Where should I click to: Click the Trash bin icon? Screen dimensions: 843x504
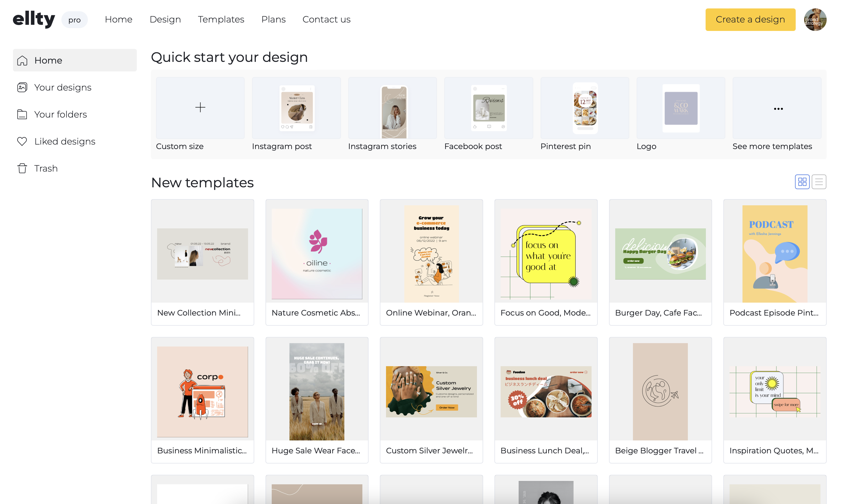coord(22,168)
